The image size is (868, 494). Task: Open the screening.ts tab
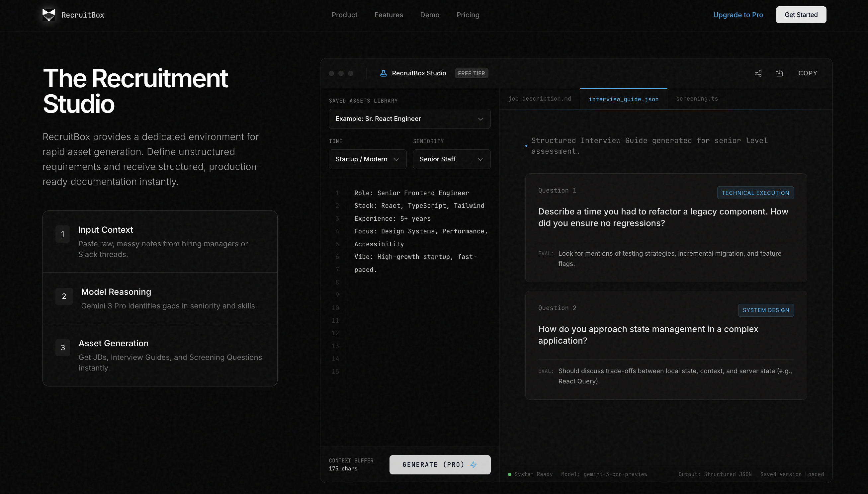point(697,99)
